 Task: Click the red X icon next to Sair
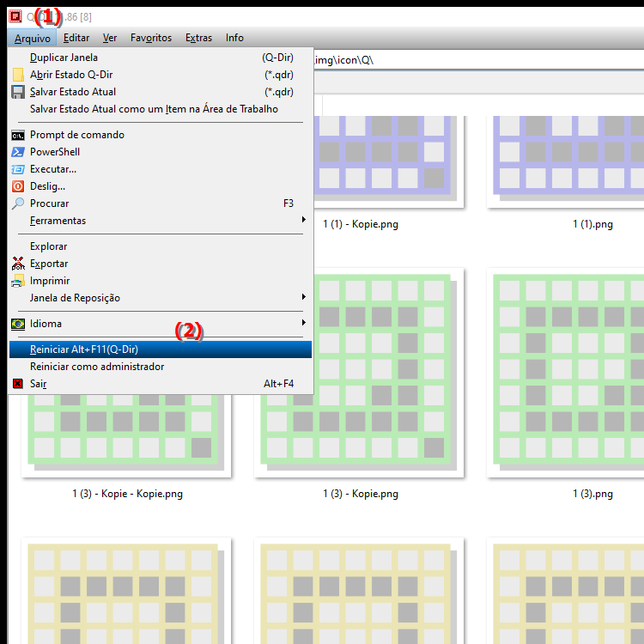pyautogui.click(x=18, y=384)
